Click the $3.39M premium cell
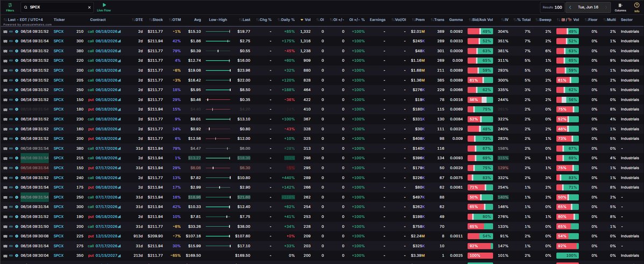 pyautogui.click(x=418, y=255)
